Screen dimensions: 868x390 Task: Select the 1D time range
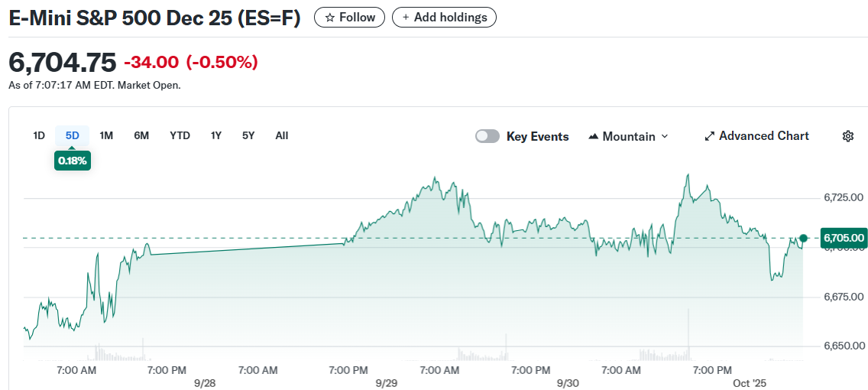click(39, 135)
